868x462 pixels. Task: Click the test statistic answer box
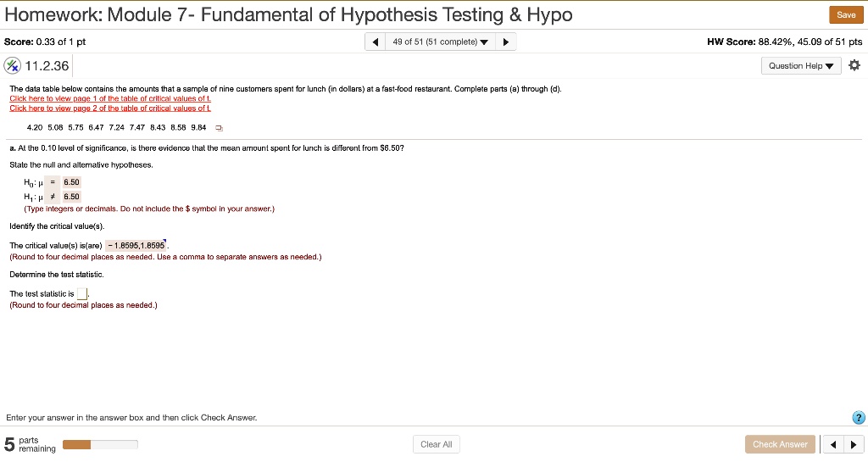coord(82,294)
